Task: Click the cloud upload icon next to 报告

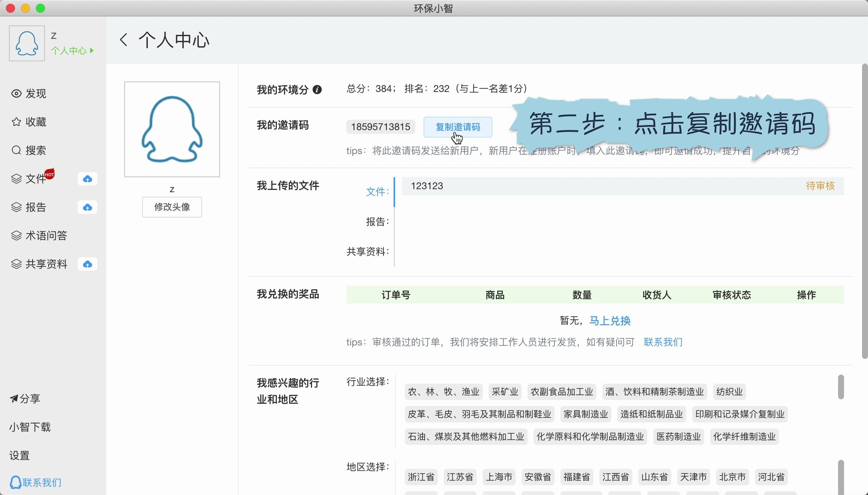Action: click(88, 207)
